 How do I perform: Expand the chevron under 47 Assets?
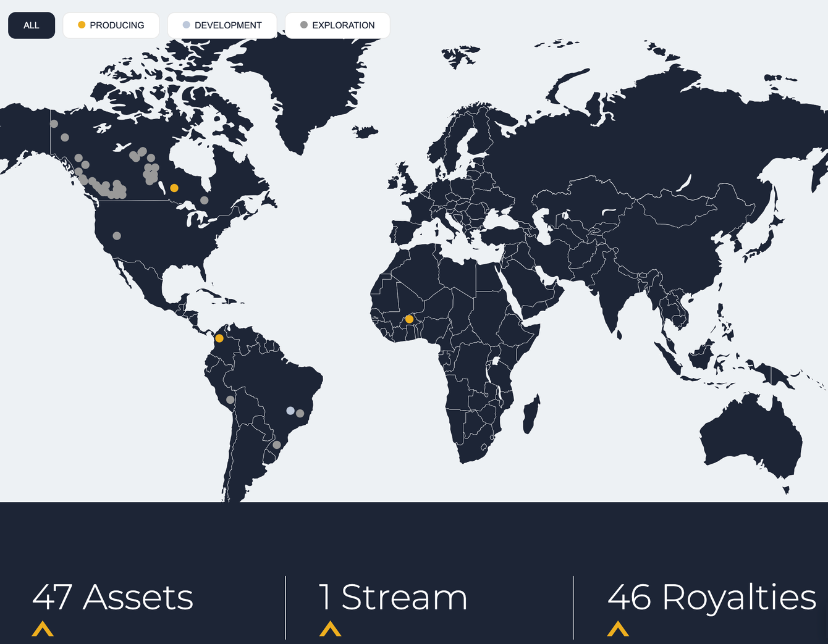[43, 629]
